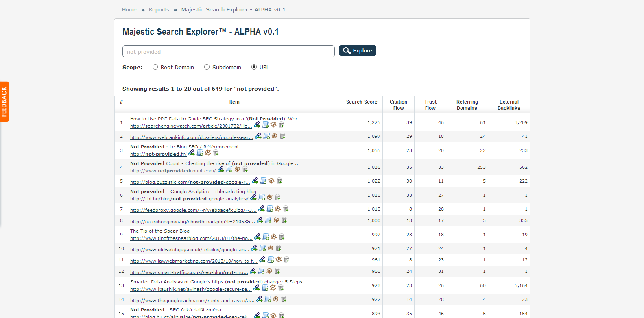Screen dimensions: 644x318
Task: Click ship wheel icon for tipofthespearblog.com result
Action: [x=274, y=237]
